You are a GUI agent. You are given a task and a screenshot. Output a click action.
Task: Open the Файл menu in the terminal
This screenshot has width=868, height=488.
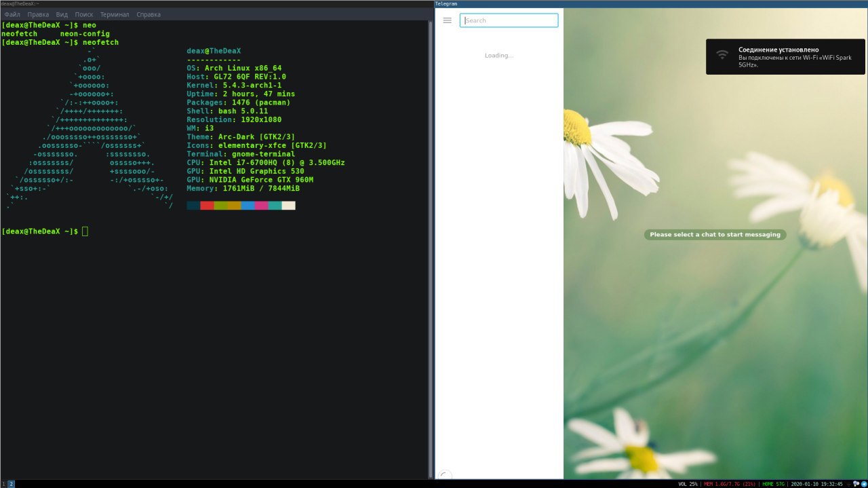tap(12, 14)
